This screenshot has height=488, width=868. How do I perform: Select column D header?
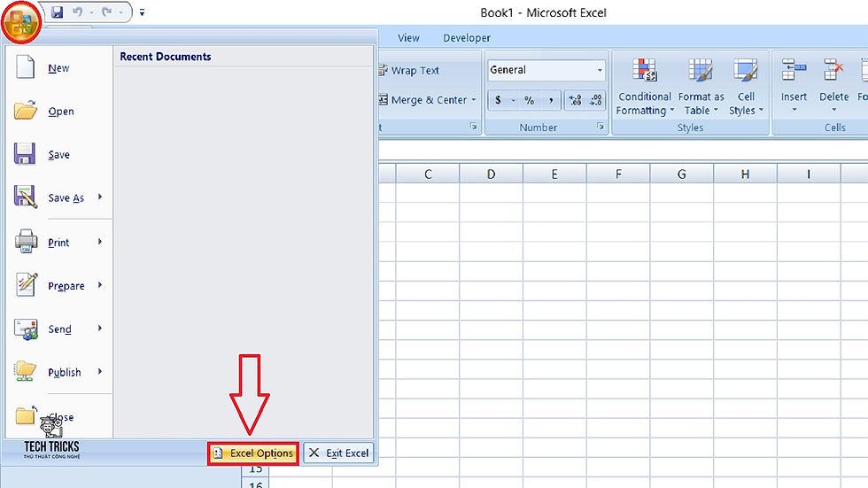coord(491,174)
